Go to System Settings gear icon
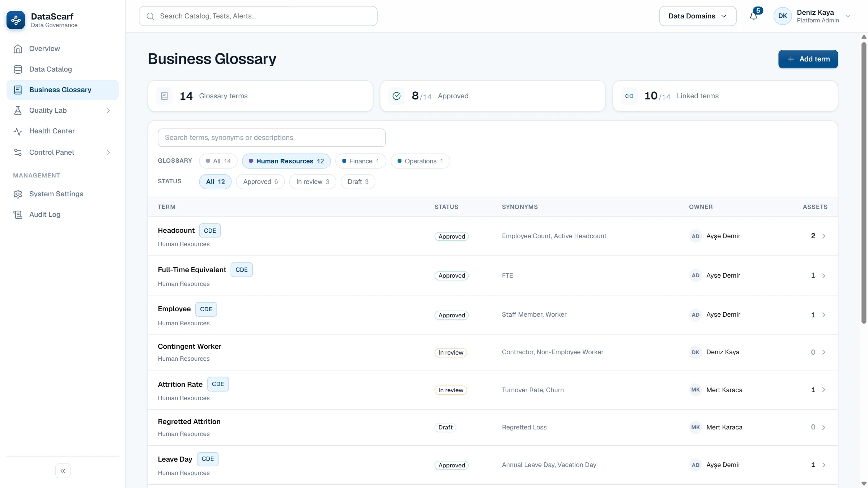 click(x=18, y=194)
